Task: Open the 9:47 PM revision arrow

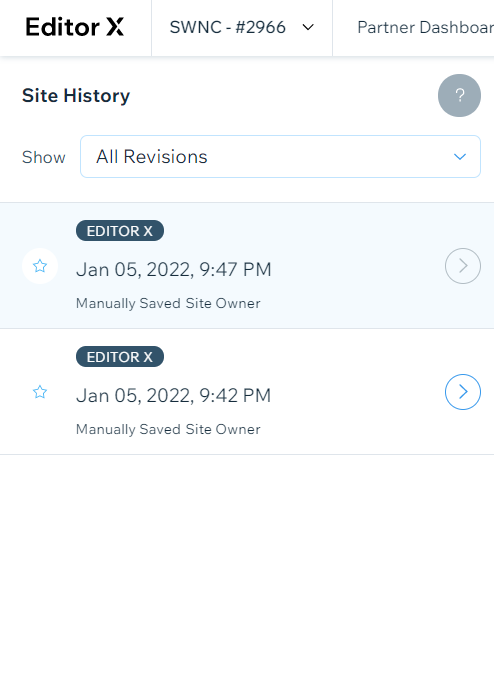Action: [463, 266]
